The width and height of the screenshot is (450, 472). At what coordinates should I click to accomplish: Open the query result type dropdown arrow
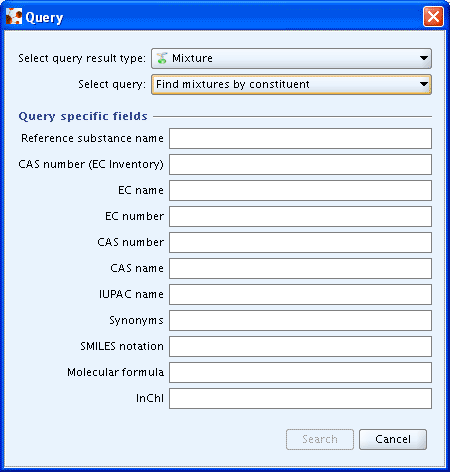[424, 58]
